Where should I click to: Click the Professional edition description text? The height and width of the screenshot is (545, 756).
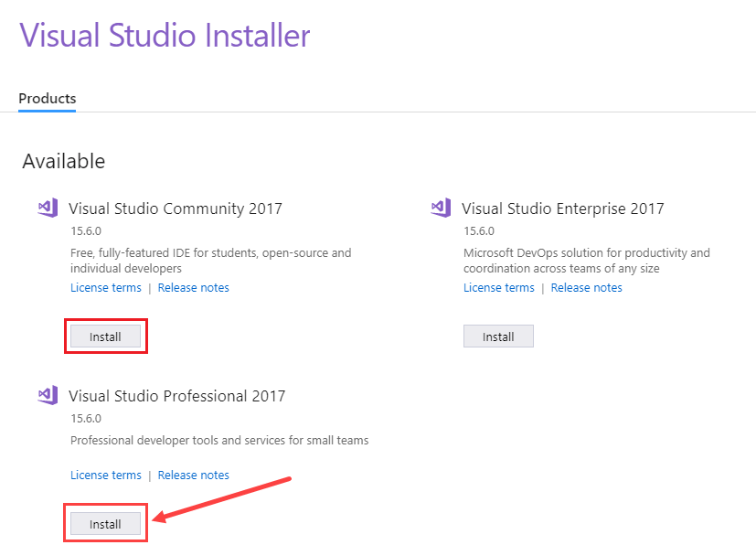pos(219,441)
